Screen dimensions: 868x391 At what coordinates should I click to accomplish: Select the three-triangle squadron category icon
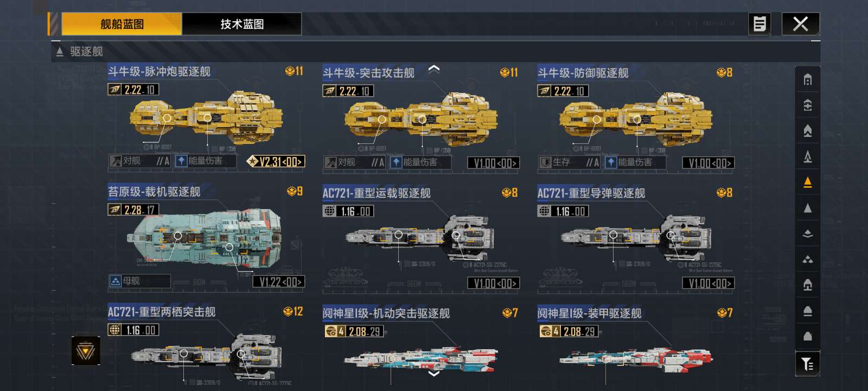click(807, 260)
